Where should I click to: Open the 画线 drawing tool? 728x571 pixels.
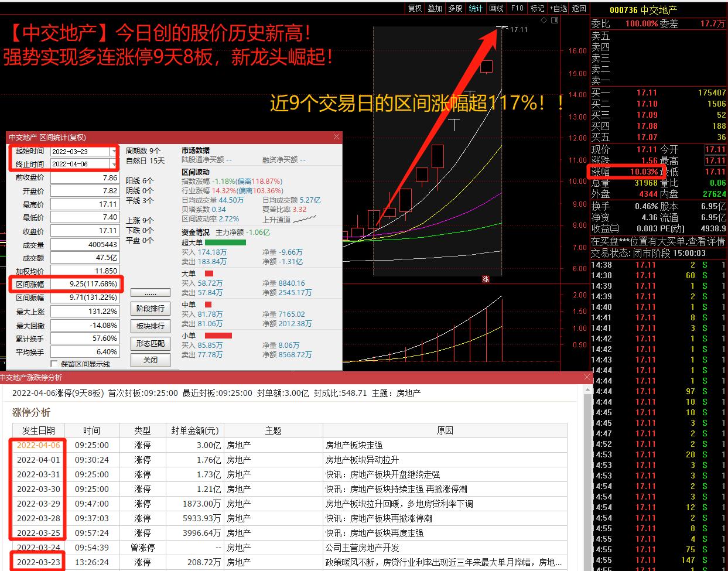496,8
